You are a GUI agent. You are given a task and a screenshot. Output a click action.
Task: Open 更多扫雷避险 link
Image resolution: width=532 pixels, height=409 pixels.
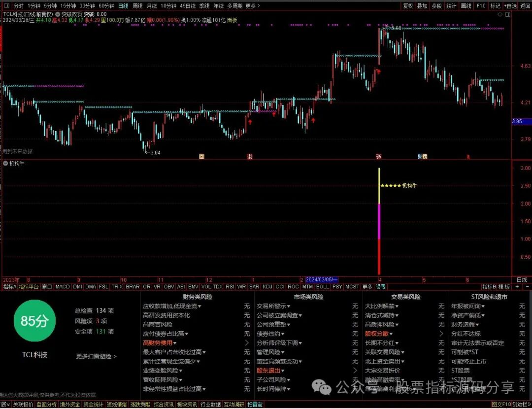(97, 356)
